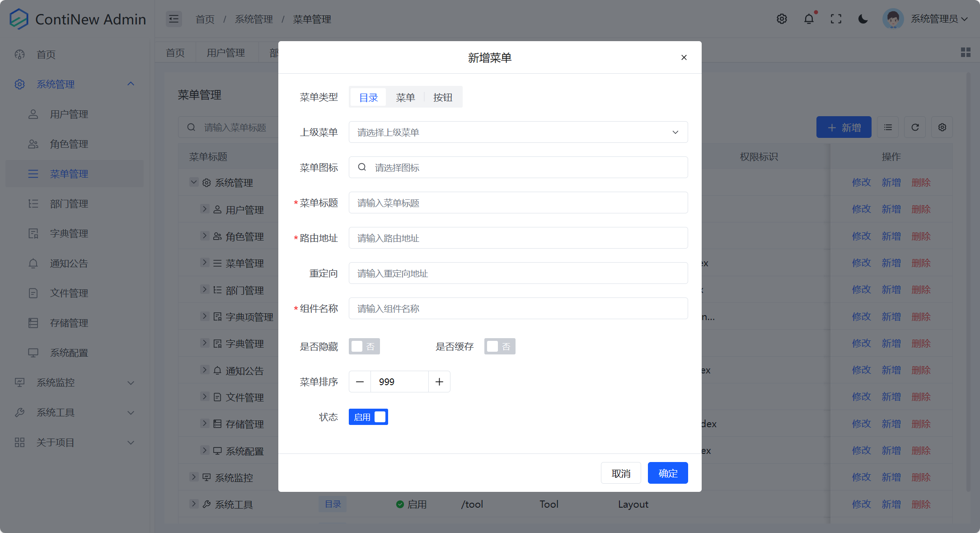Collapse the sidebar with the hamburger icon
The image size is (980, 533).
click(x=174, y=19)
